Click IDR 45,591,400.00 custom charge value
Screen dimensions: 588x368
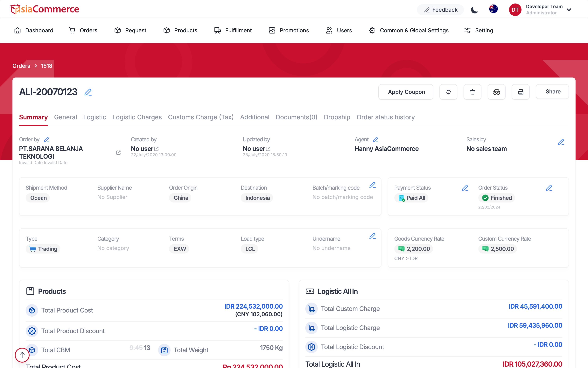535,306
